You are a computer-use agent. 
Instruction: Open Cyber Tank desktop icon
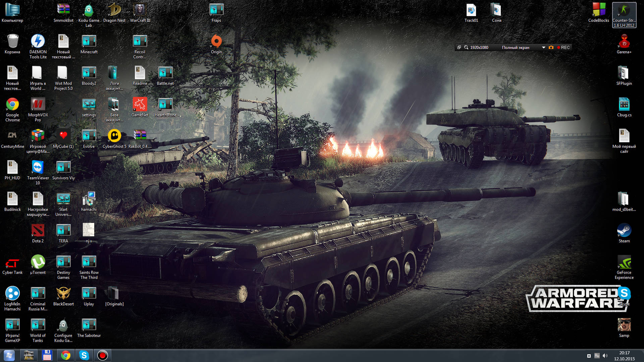12,265
